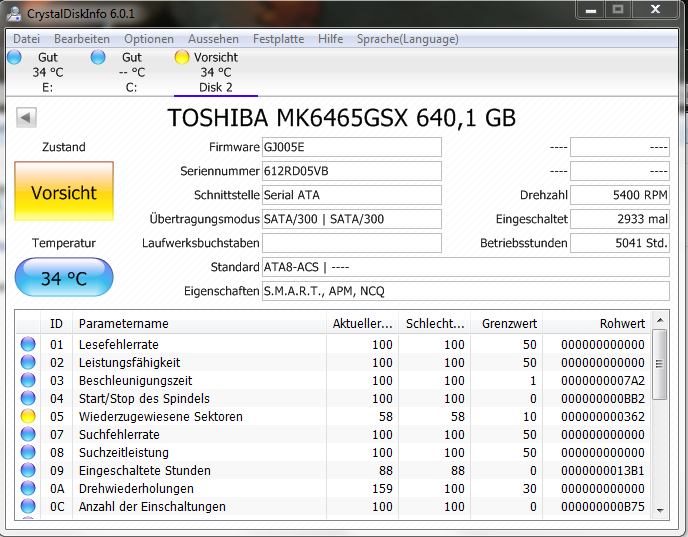Select the Eingeschaltete Stunden parameter name
The image size is (688, 537).
[145, 470]
